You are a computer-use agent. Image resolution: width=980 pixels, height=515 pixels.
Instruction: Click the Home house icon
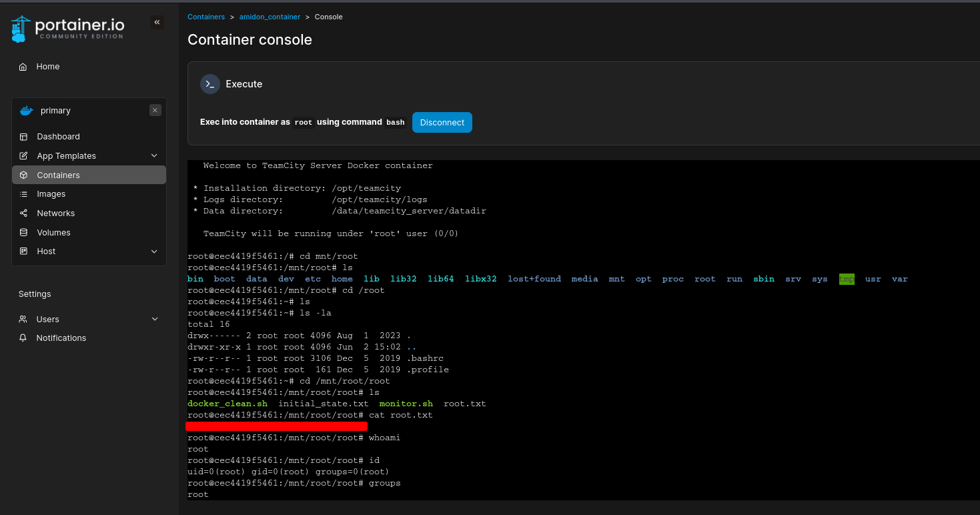click(x=23, y=67)
